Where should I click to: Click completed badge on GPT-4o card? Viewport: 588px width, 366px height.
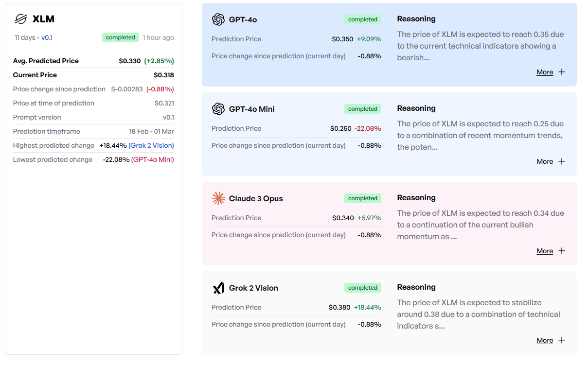362,19
